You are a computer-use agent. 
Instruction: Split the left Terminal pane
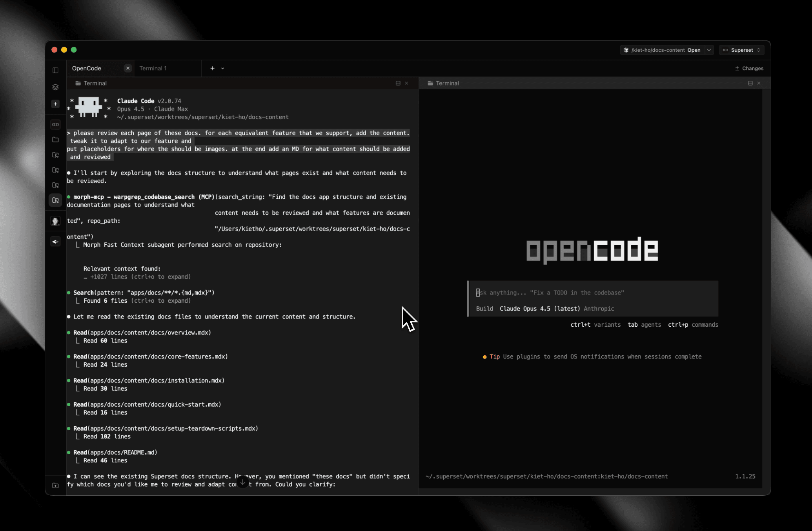(x=398, y=83)
